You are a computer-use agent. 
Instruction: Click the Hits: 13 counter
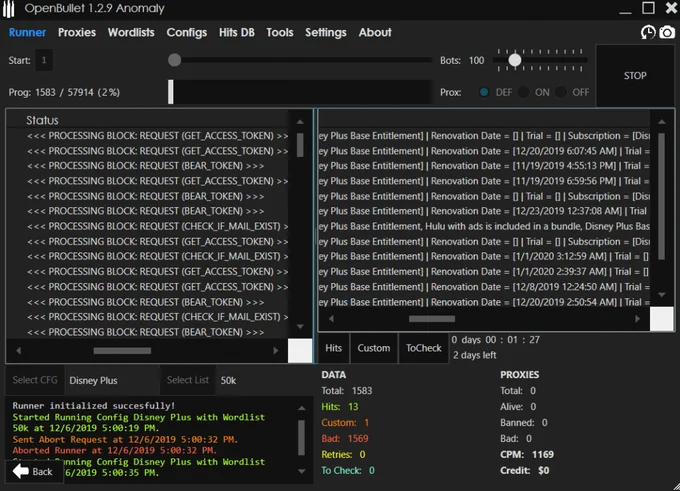pos(340,407)
